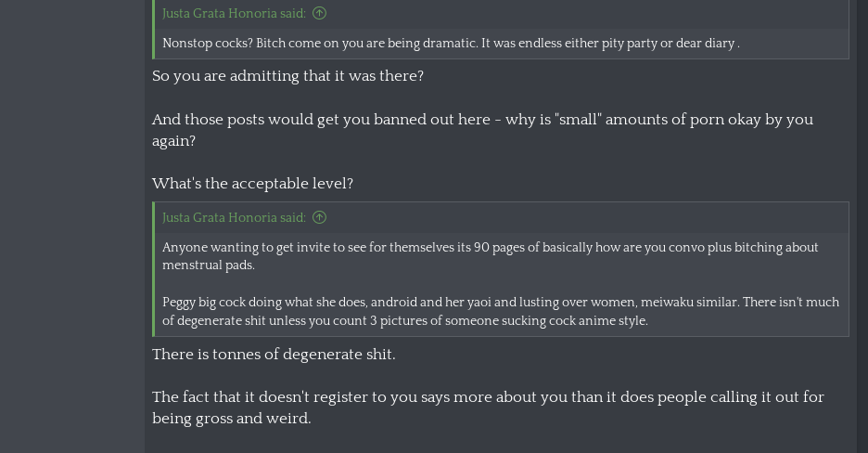The image size is (868, 453).
Task: Click the up-arrow icon in the top quote header
Action: coord(319,13)
